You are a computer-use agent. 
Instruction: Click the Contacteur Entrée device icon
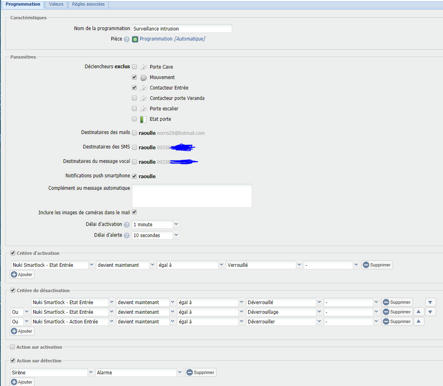(x=143, y=88)
